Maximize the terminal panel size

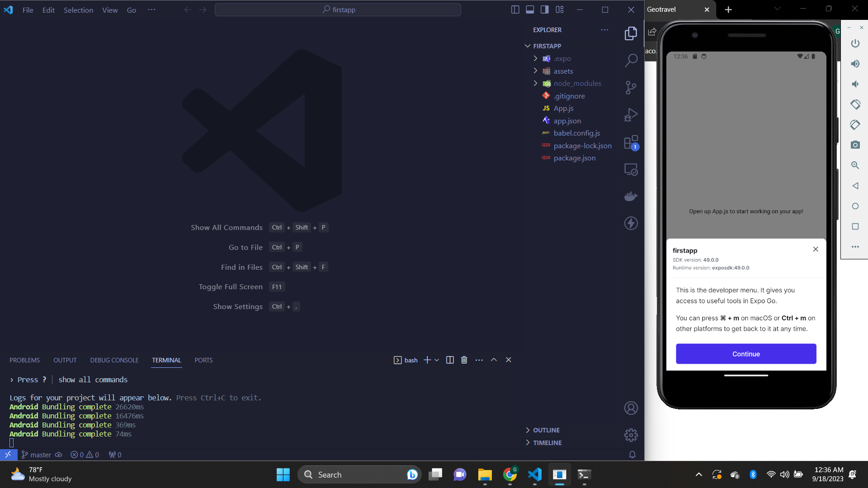click(x=494, y=360)
